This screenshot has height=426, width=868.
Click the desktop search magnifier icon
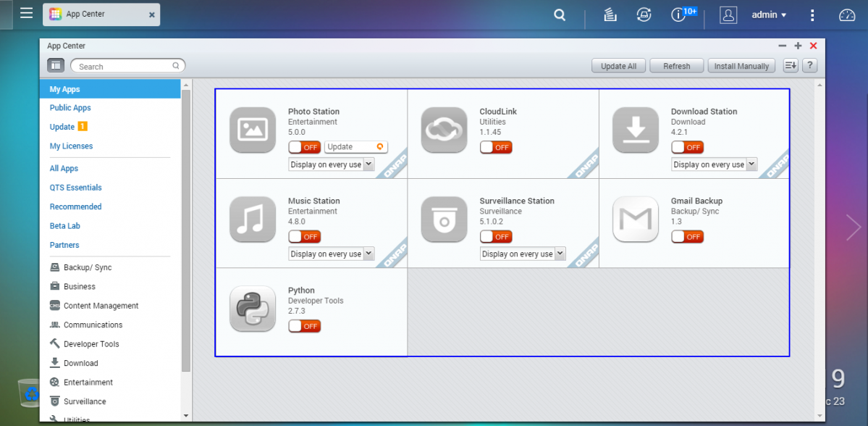point(560,15)
